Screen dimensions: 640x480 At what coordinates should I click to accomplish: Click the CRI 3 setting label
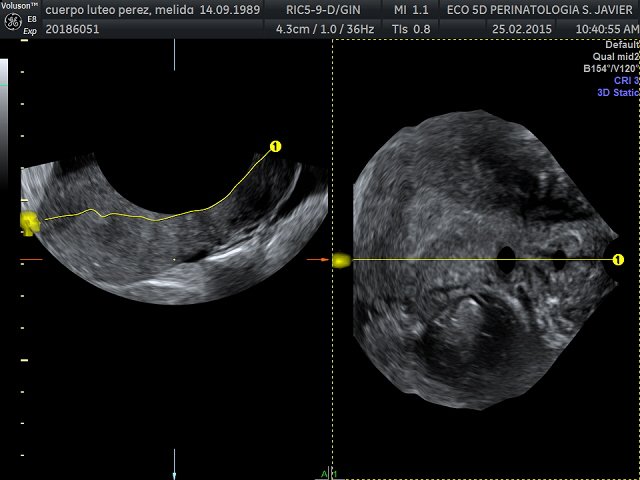626,80
